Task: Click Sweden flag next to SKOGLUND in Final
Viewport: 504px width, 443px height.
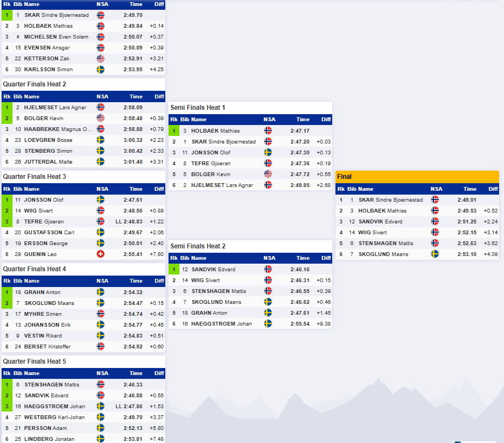Action: pyautogui.click(x=434, y=254)
